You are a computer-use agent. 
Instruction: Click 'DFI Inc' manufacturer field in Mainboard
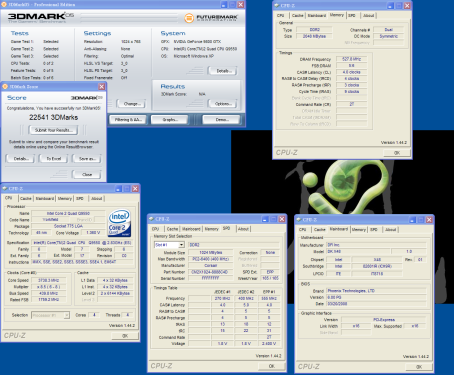click(x=376, y=245)
